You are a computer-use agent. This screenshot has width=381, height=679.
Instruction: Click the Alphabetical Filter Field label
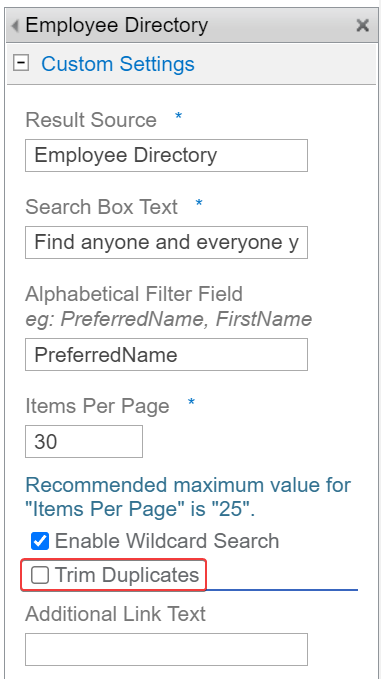tap(134, 294)
